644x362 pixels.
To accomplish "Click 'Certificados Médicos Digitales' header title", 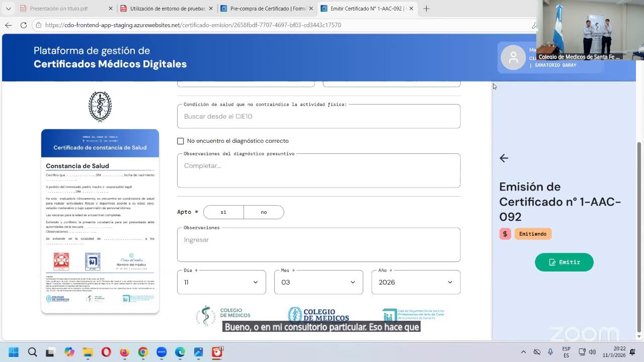I will [x=110, y=64].
